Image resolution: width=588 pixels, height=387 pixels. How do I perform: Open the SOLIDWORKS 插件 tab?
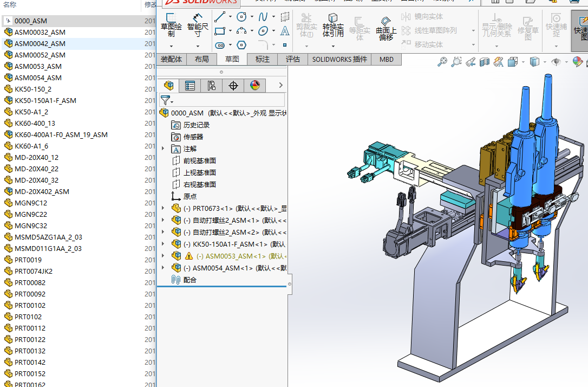point(339,59)
